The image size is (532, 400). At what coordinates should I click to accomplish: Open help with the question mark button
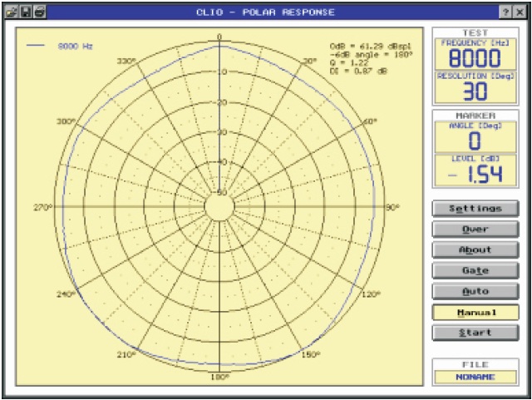pyautogui.click(x=505, y=12)
